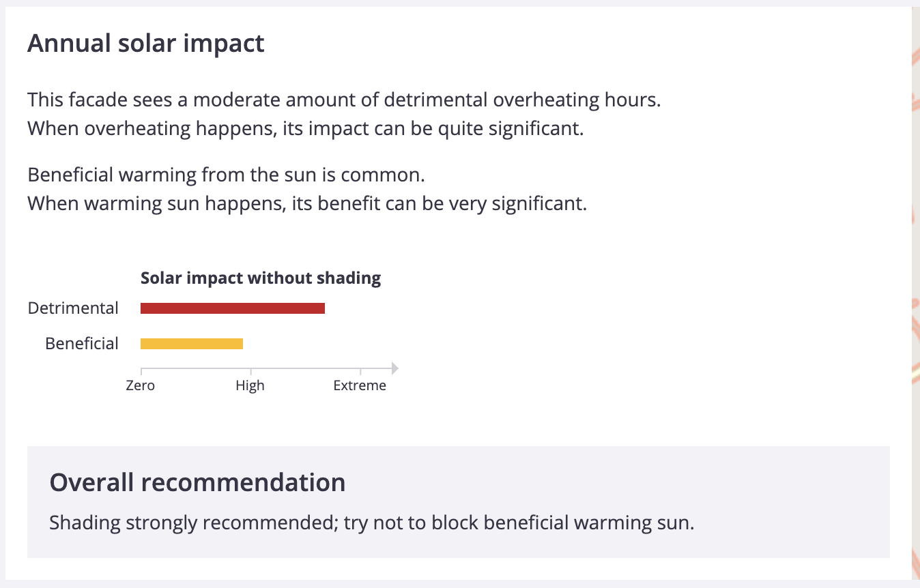Click the Beneficial warming is common sentence

227,175
